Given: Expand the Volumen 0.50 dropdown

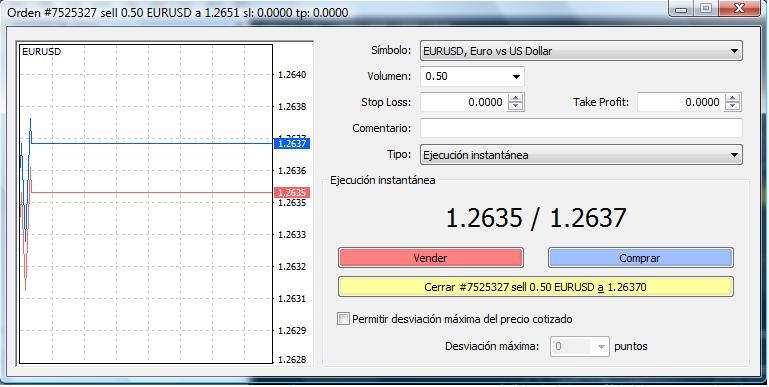Looking at the screenshot, I should [472, 77].
